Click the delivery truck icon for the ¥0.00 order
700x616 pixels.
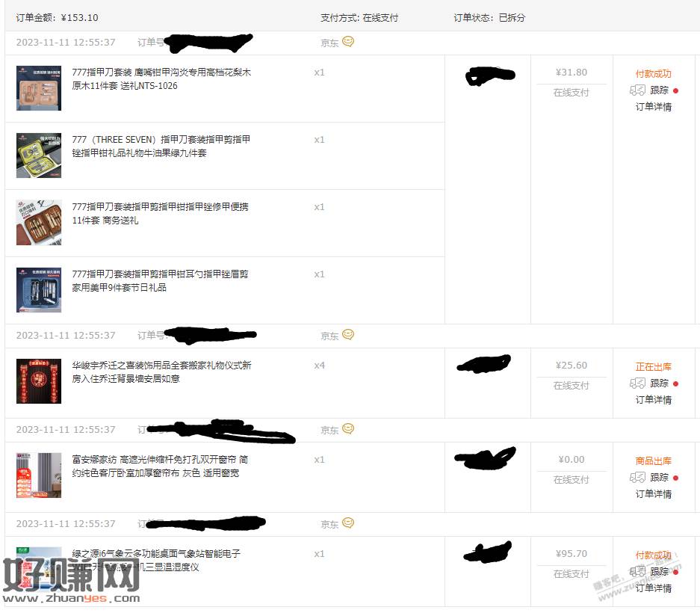(637, 478)
